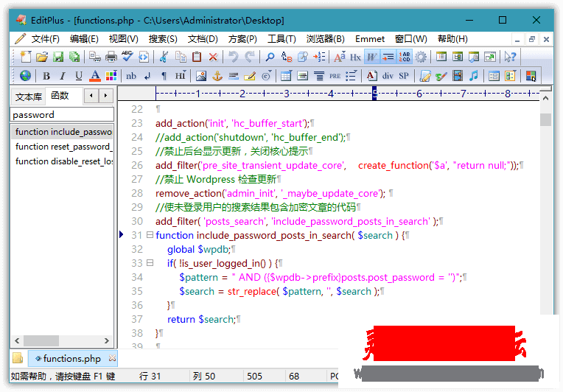The image size is (563, 392).
Task: Toggle full screen view
Action: coord(490,57)
